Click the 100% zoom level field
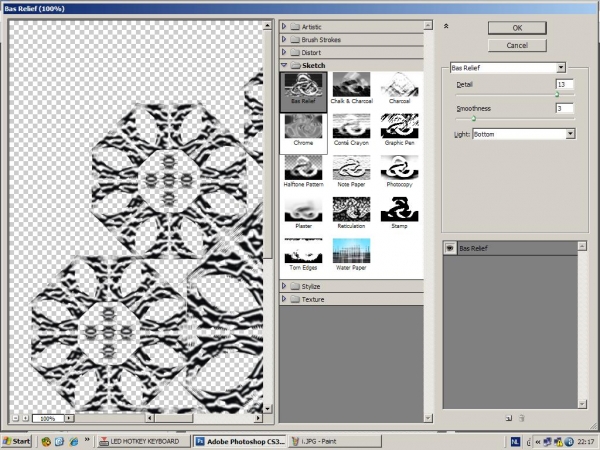 (48, 419)
